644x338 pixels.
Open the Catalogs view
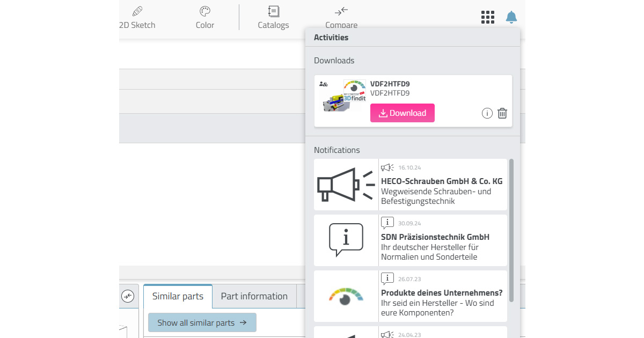pyautogui.click(x=273, y=18)
